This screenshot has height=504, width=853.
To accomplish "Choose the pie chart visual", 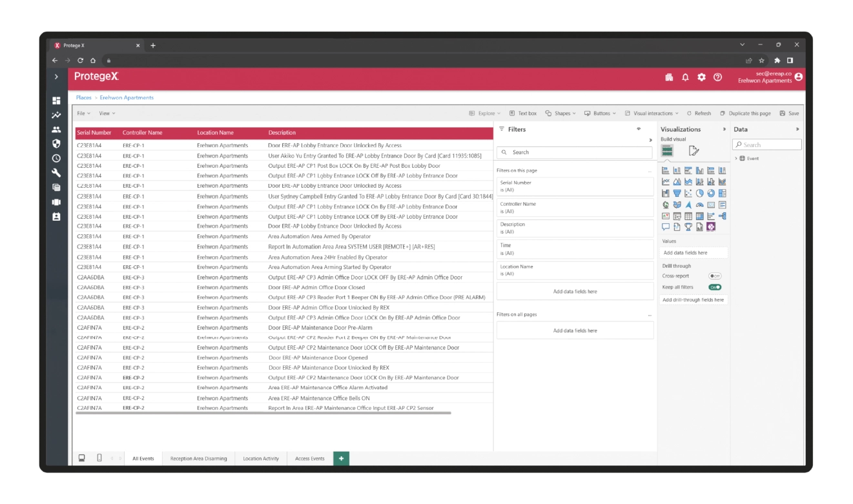I will click(700, 193).
